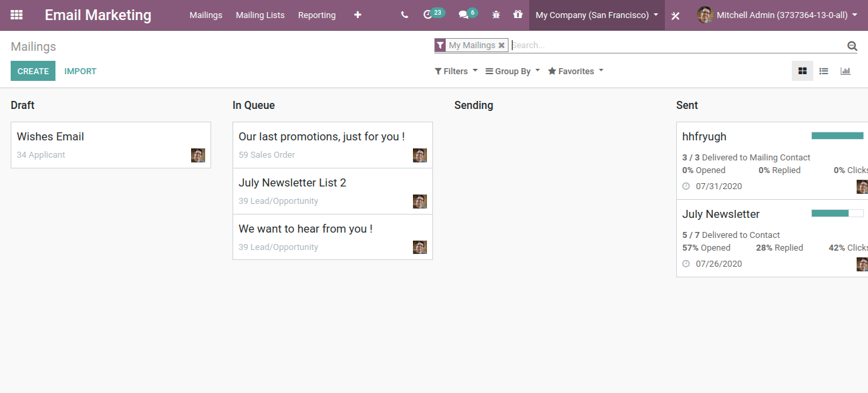Click the Sent column header
Screen dimensions: 868x393
[x=687, y=105]
